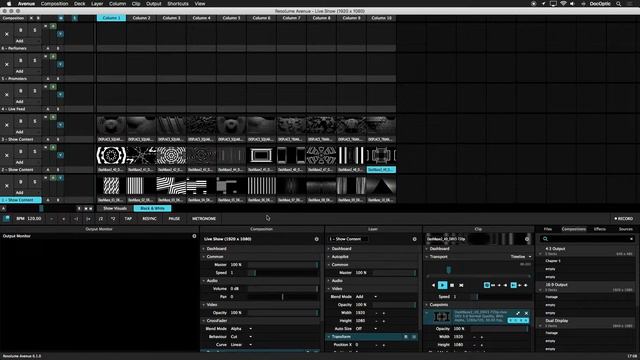This screenshot has height=360, width=640.
Task: Click the BPM 120.00 value field
Action: coord(34,219)
